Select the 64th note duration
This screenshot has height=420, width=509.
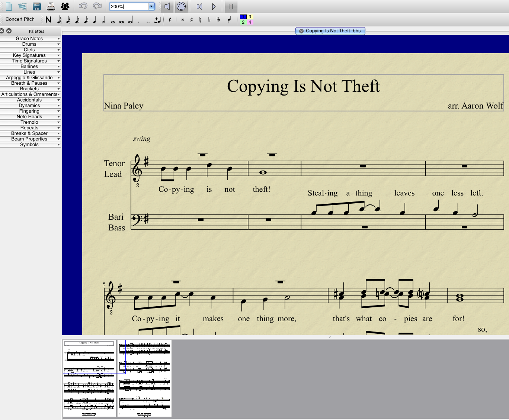(x=59, y=20)
